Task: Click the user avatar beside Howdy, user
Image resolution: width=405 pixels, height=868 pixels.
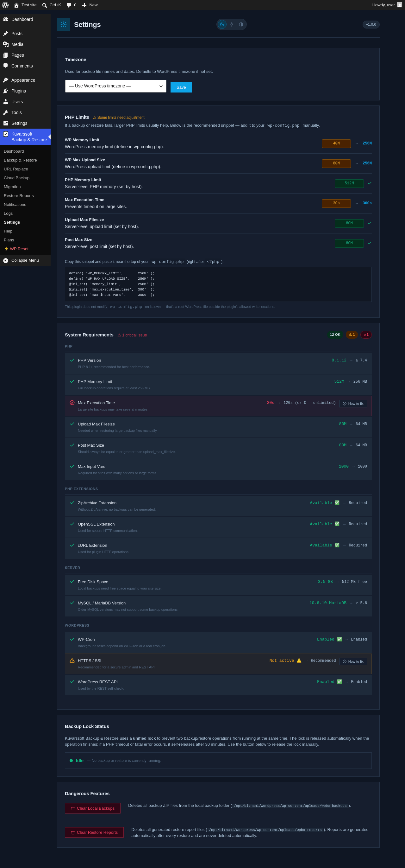Action: pos(399,5)
